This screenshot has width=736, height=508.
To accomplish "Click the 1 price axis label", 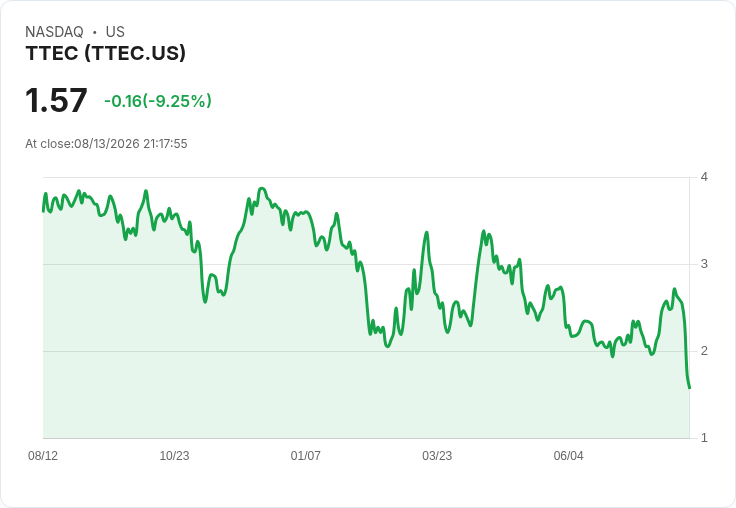I will [704, 438].
